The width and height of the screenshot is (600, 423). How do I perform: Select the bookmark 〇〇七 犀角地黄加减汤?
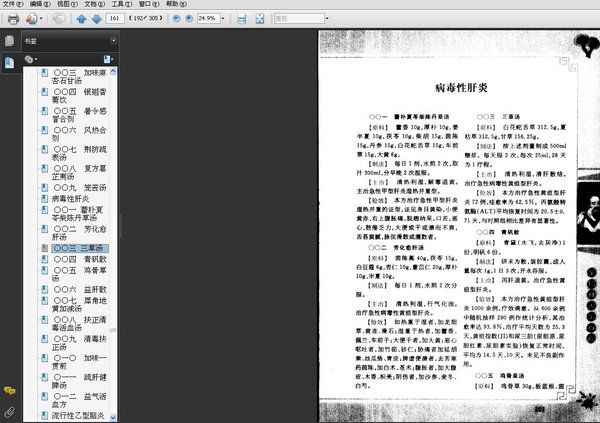tap(79, 304)
